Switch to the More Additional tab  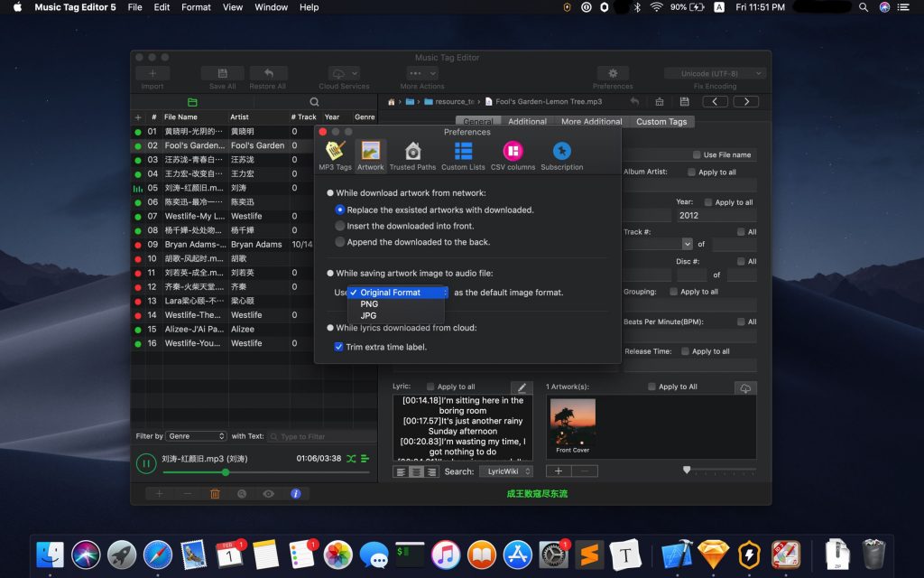pos(592,122)
